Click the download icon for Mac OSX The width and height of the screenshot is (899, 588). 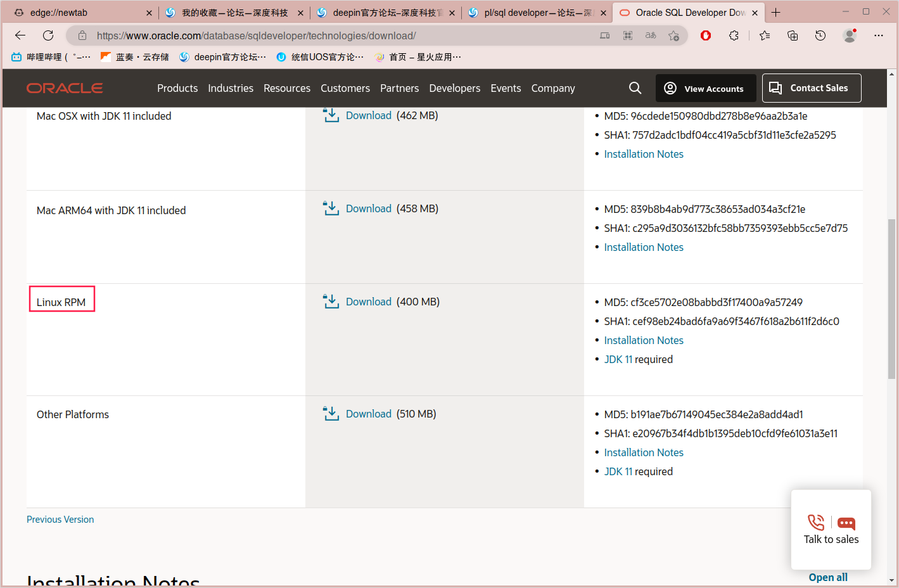(x=331, y=115)
